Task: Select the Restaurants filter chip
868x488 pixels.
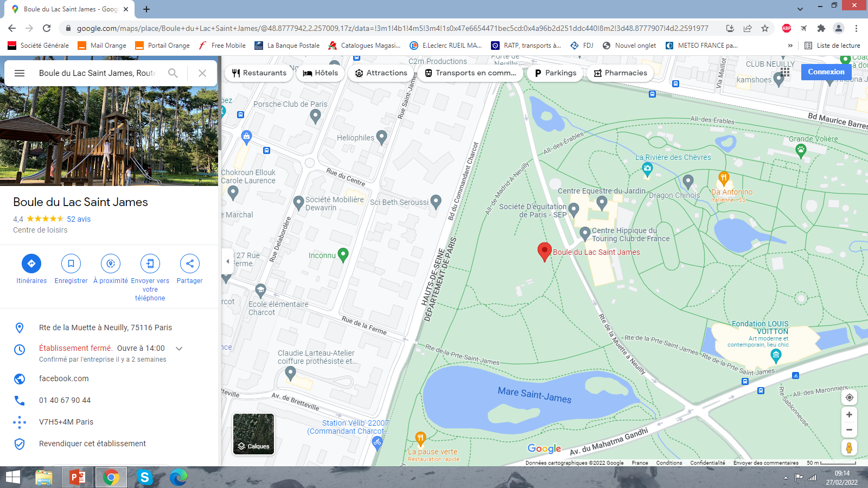Action: pyautogui.click(x=259, y=73)
